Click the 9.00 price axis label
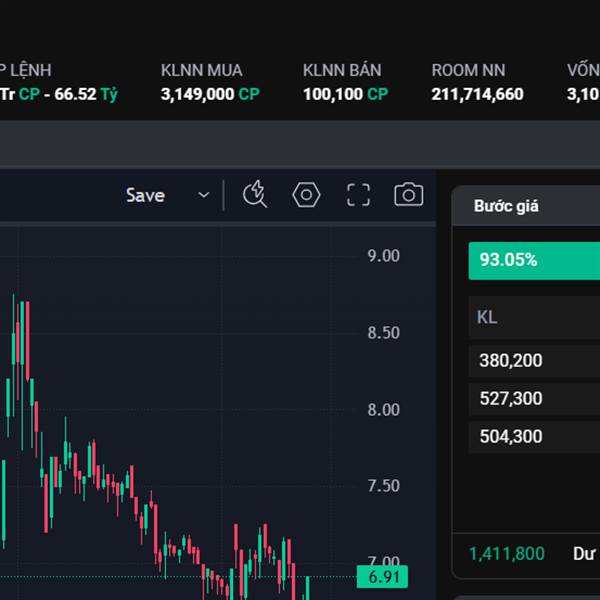600x600 pixels. (x=383, y=256)
